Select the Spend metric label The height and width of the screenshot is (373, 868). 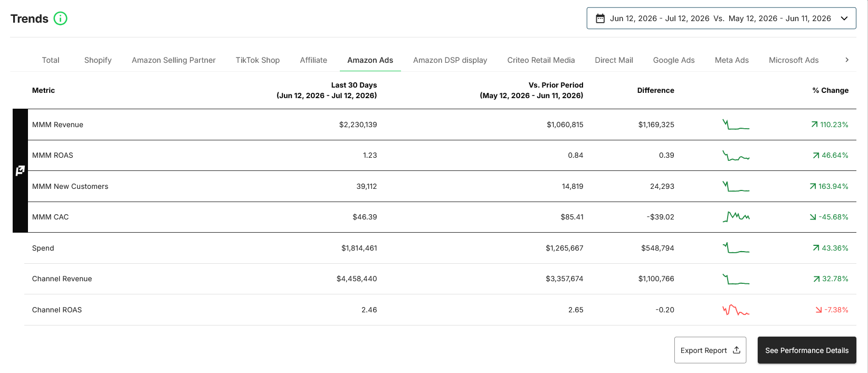coord(43,248)
